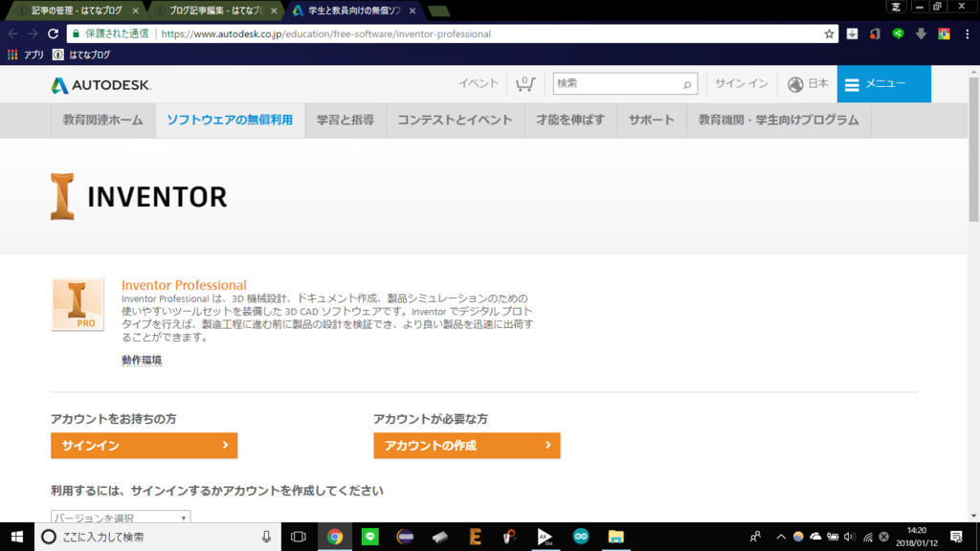Click the magnifier icon in the search box

pyautogui.click(x=687, y=84)
